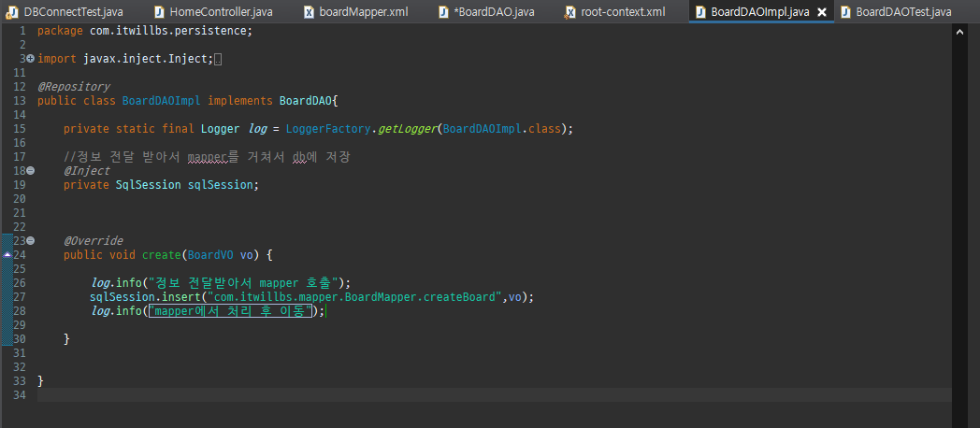
Task: Open the BoardDAOTest.java tab
Action: coord(903,11)
